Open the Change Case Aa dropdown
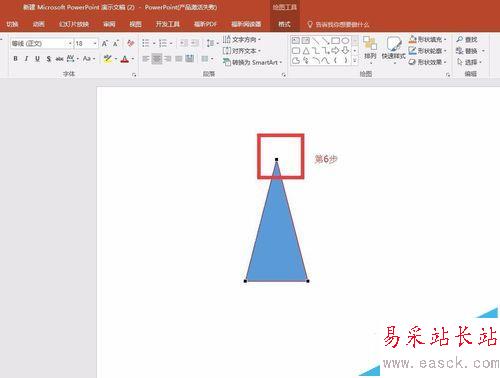 [89, 59]
